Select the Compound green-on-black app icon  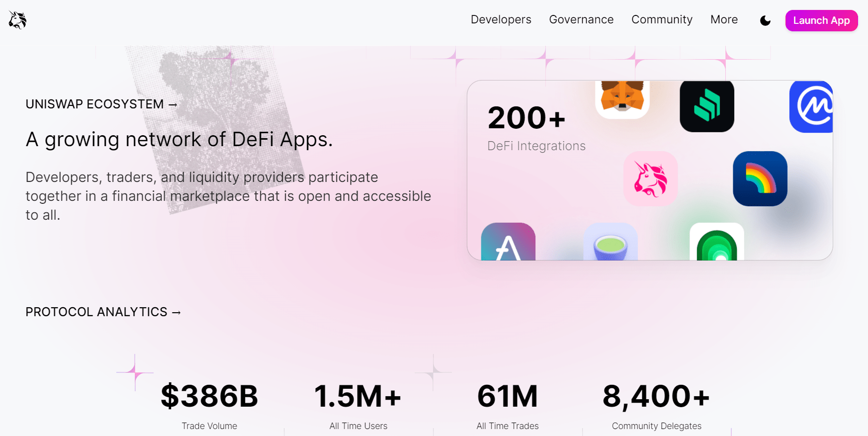point(706,106)
